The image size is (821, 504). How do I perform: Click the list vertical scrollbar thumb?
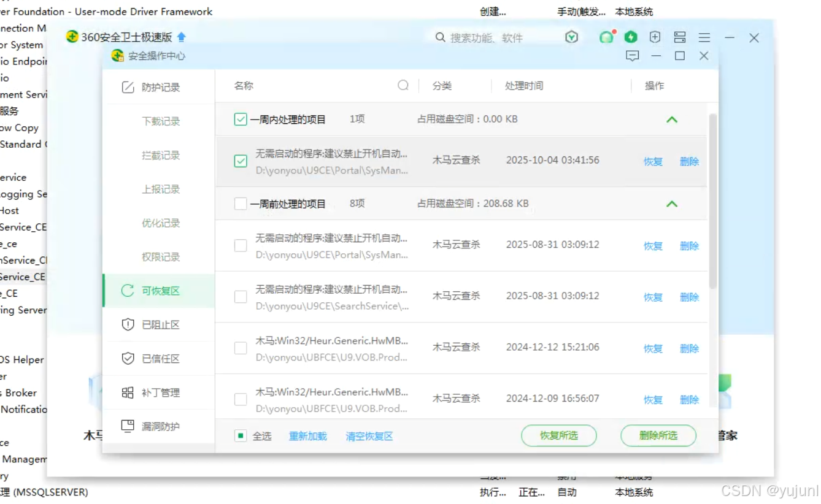click(713, 201)
